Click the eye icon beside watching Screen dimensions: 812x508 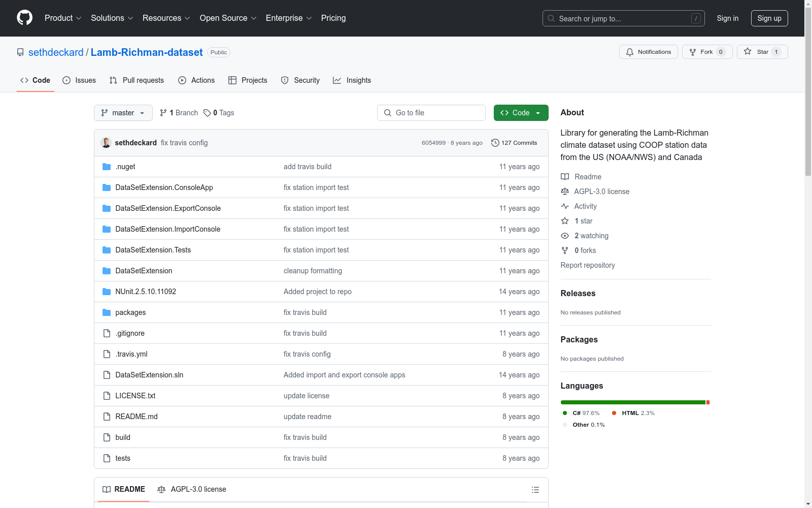pos(565,236)
